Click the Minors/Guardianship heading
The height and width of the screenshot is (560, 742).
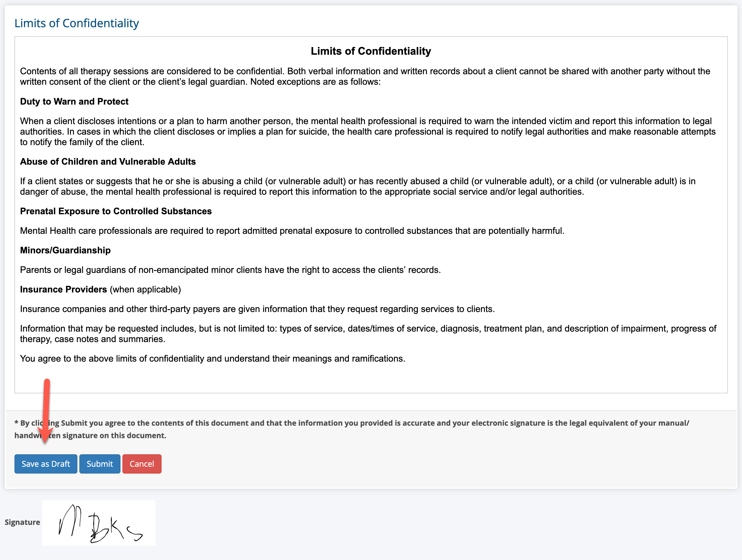click(65, 250)
